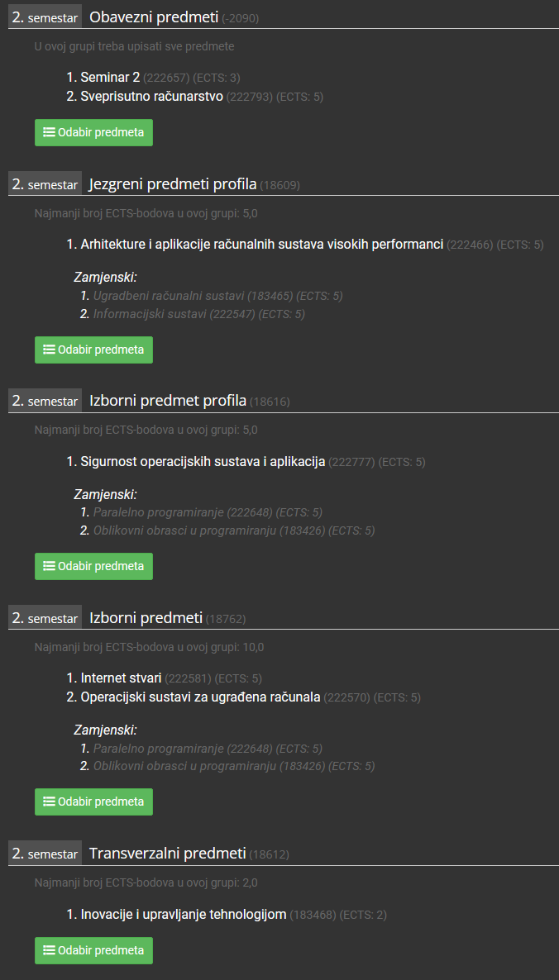
Task: Select Inovacije i upravljanje tehnologijom course
Action: point(184,915)
